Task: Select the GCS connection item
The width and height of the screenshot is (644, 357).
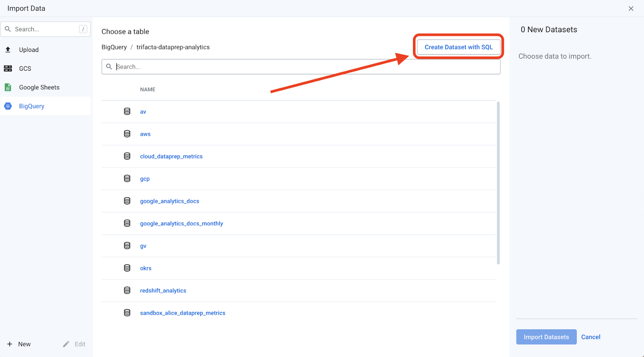Action: (25, 68)
